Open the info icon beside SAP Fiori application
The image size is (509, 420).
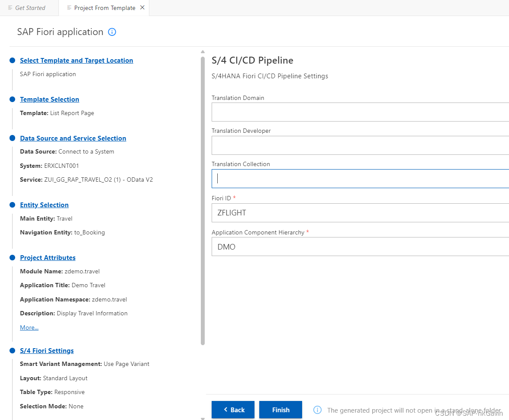click(112, 32)
